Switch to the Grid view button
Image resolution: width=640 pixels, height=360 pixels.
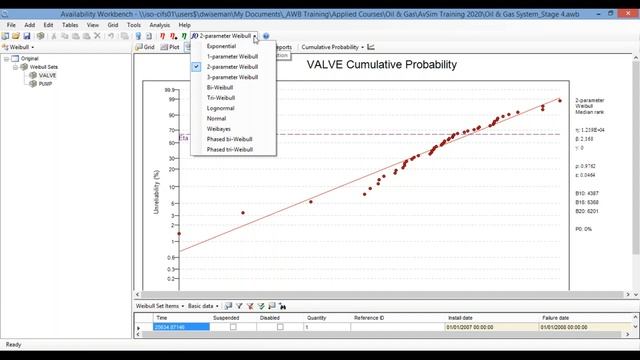tap(145, 47)
